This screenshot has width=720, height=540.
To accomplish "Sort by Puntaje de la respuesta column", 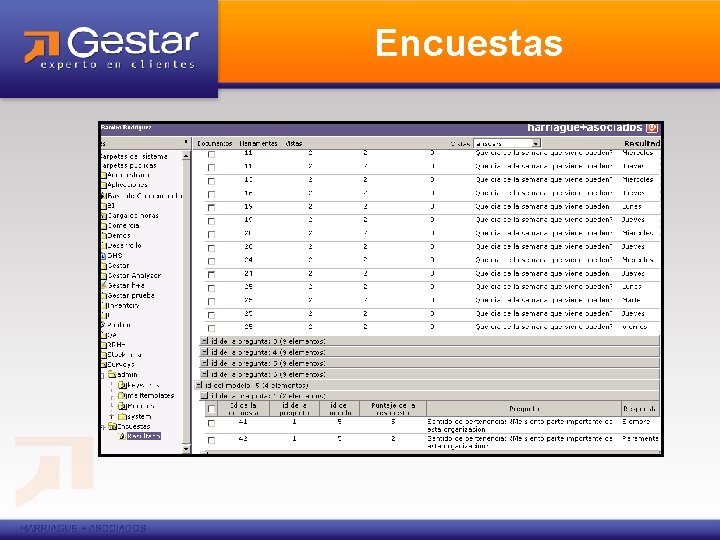I will pyautogui.click(x=393, y=409).
